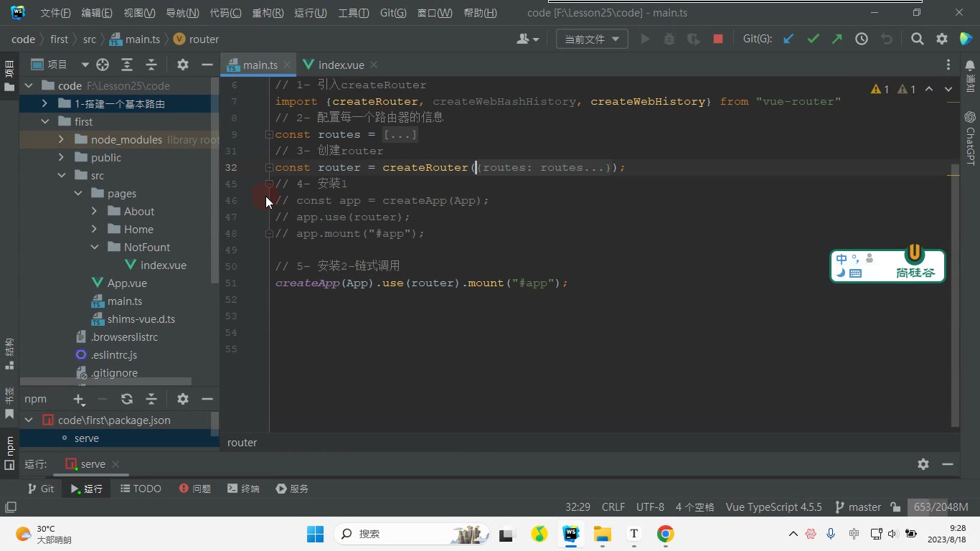Viewport: 980px width, 551px height.
Task: Open the 重构(R) menu
Action: [268, 13]
